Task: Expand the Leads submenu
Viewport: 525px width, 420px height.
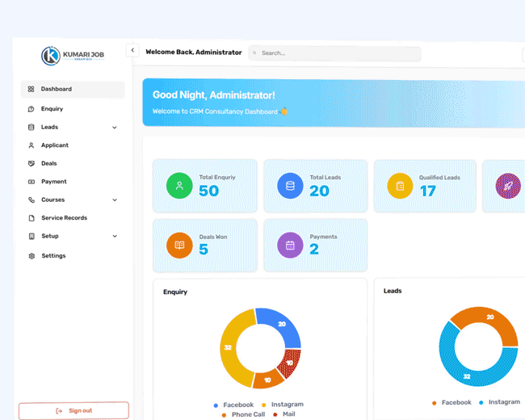Action: (115, 128)
